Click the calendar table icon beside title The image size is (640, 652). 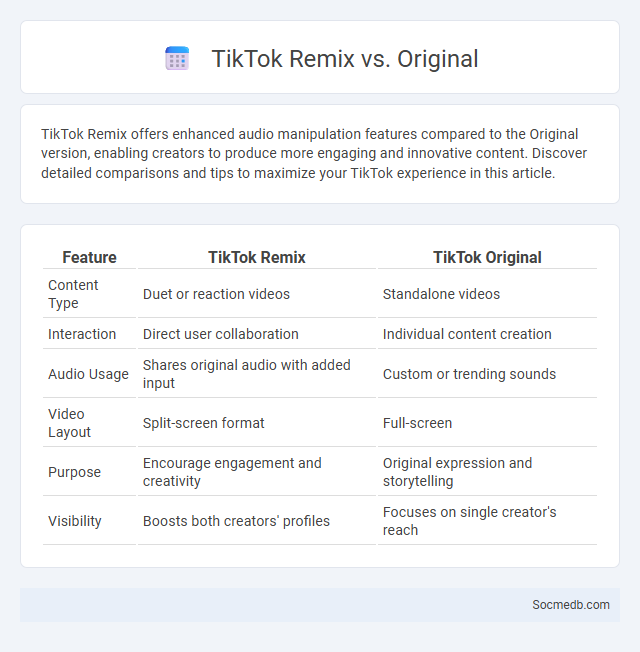pyautogui.click(x=177, y=58)
